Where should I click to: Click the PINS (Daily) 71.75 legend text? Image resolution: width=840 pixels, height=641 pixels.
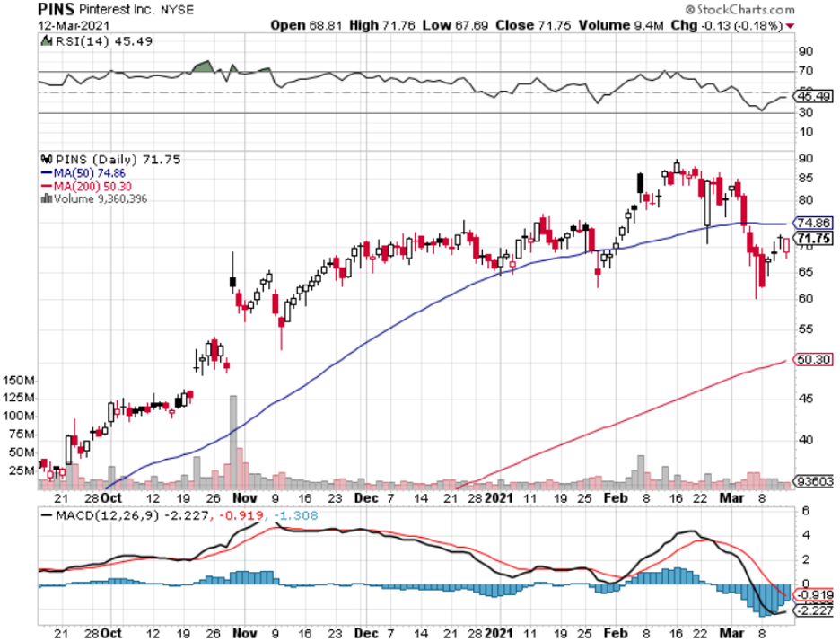tap(118, 160)
